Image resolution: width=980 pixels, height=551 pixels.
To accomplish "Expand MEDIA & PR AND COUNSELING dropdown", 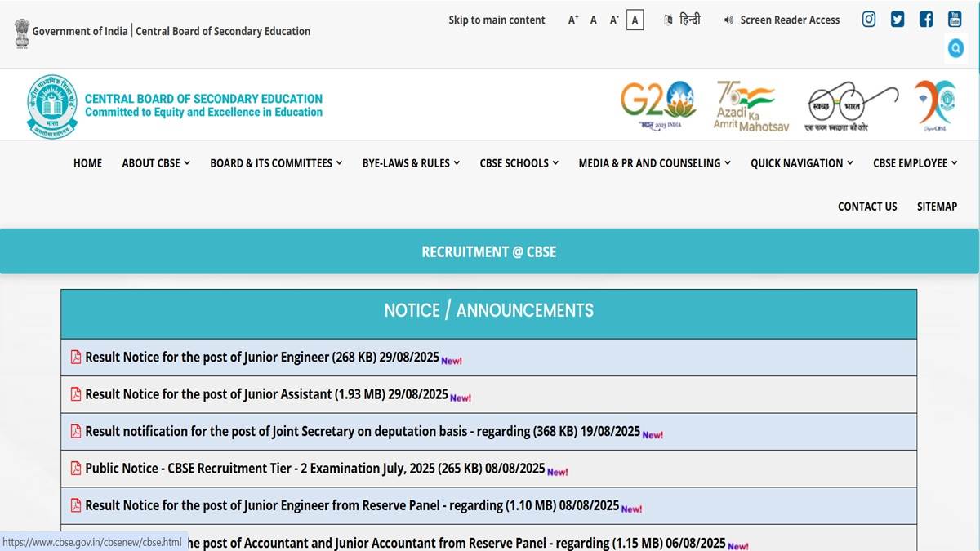I will 655,163.
